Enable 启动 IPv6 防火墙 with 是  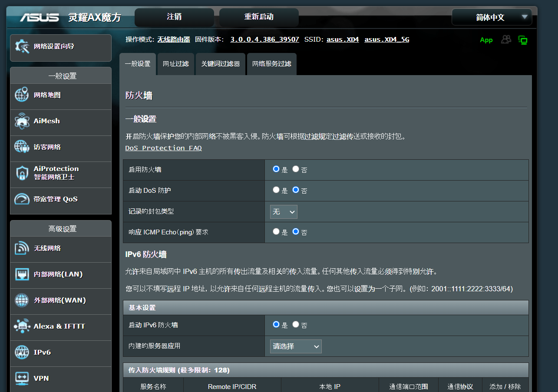pyautogui.click(x=276, y=324)
